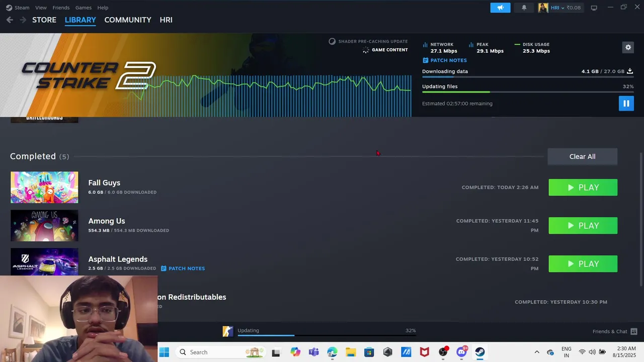Open the Friends menu
This screenshot has height=362, width=644.
(x=61, y=8)
